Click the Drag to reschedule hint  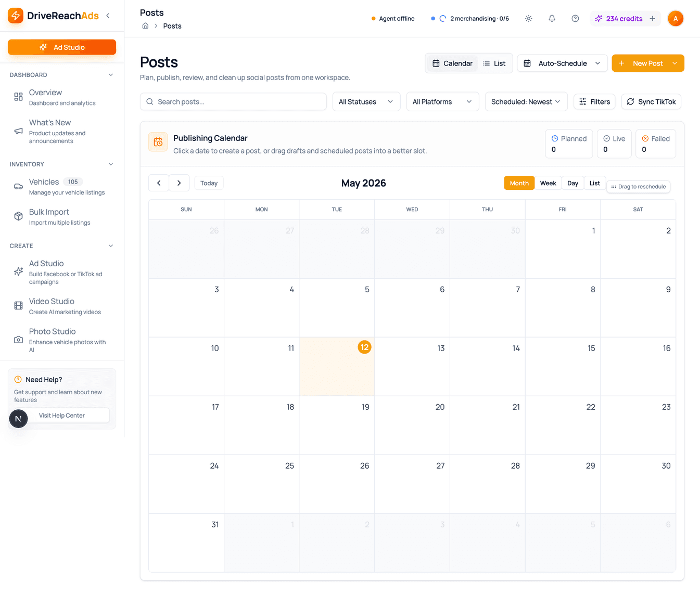tap(639, 187)
